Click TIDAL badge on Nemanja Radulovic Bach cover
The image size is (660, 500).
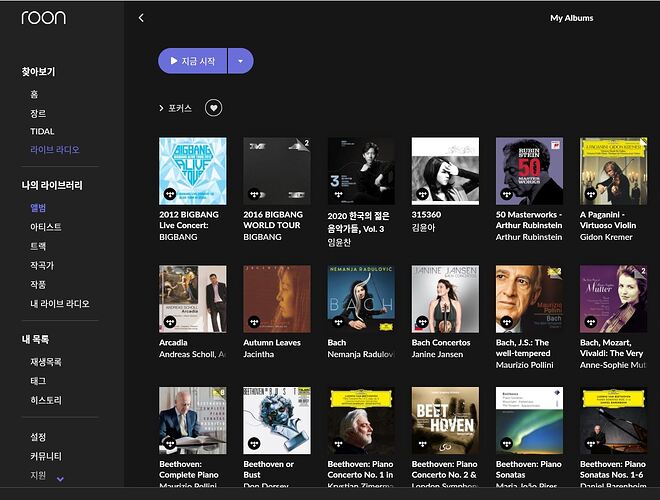pos(338,322)
